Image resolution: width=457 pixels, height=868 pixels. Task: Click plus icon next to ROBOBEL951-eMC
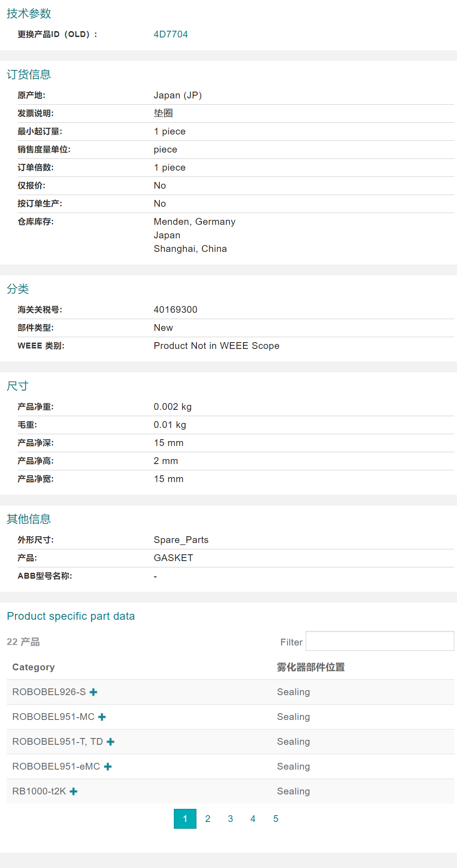click(108, 766)
